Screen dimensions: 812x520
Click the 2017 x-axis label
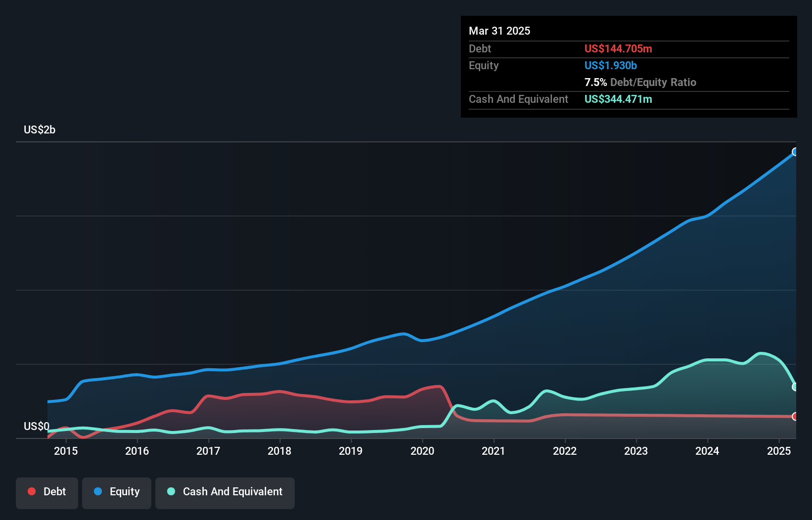coord(208,451)
